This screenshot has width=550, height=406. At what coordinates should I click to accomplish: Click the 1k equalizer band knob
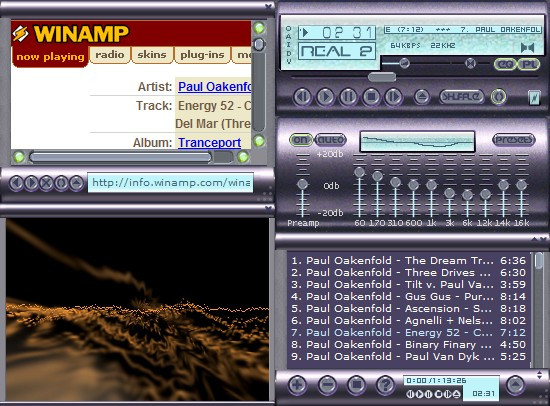[431, 185]
